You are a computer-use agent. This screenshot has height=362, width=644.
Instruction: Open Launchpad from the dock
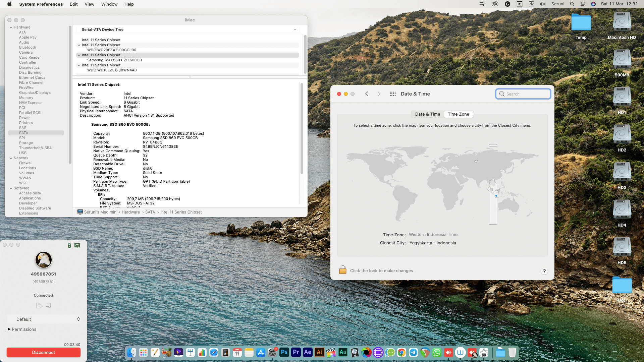(143, 352)
